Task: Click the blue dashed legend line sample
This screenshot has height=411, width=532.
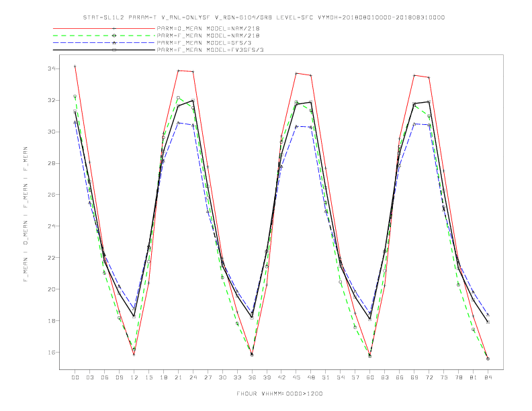Action: [x=104, y=43]
